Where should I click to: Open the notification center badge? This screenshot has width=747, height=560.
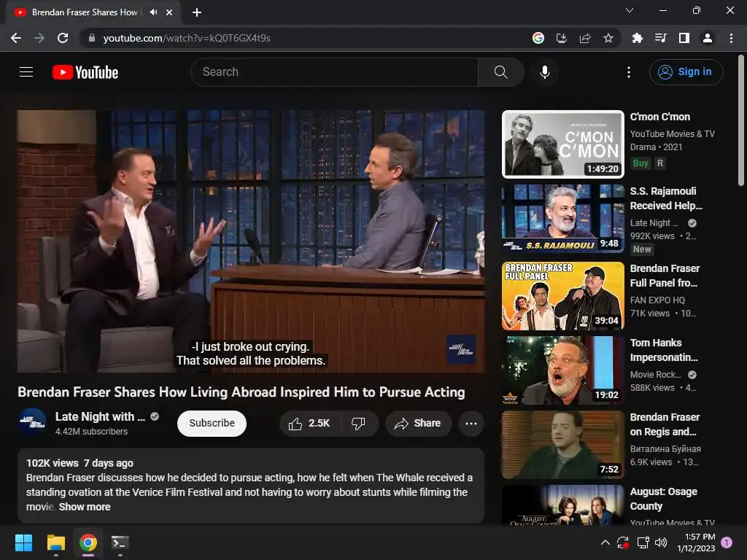point(727,542)
